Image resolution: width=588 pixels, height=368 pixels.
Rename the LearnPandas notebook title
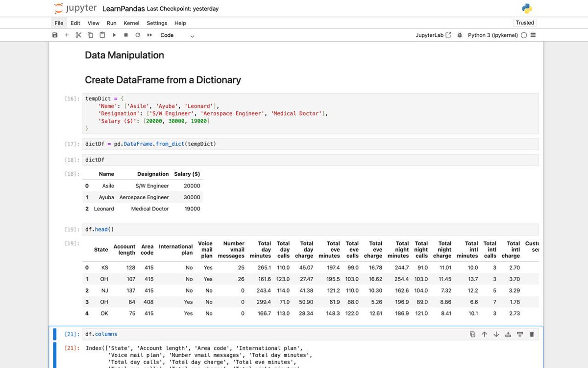pos(123,9)
